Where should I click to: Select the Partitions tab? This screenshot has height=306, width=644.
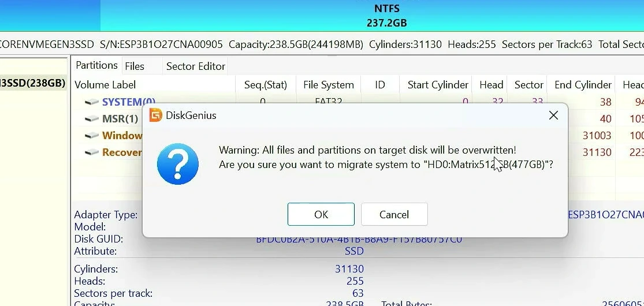(97, 65)
